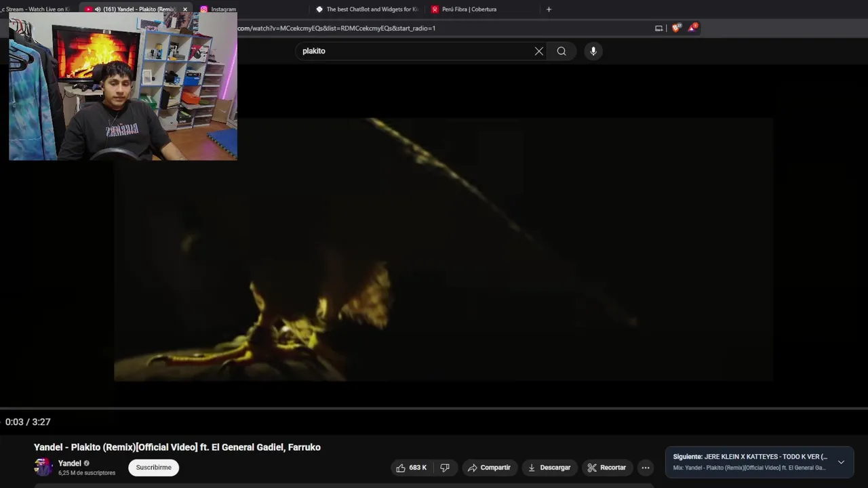Clear the YouTube search box text
868x488 pixels.
coord(539,51)
